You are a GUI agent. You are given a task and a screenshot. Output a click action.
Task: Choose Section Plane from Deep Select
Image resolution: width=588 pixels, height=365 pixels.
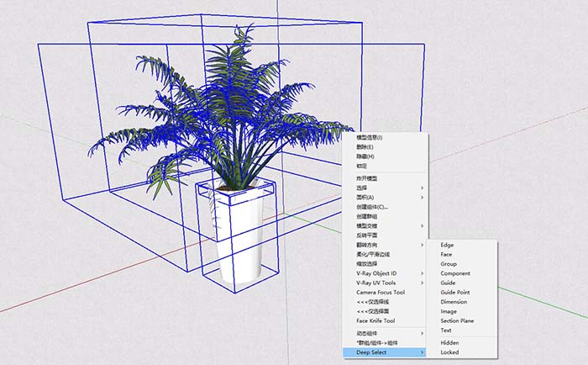457,320
